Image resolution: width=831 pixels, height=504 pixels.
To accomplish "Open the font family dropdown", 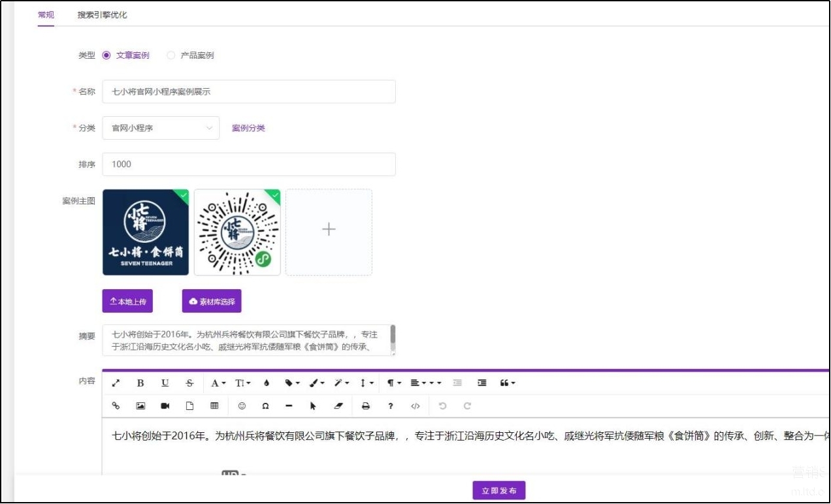I will tap(218, 383).
